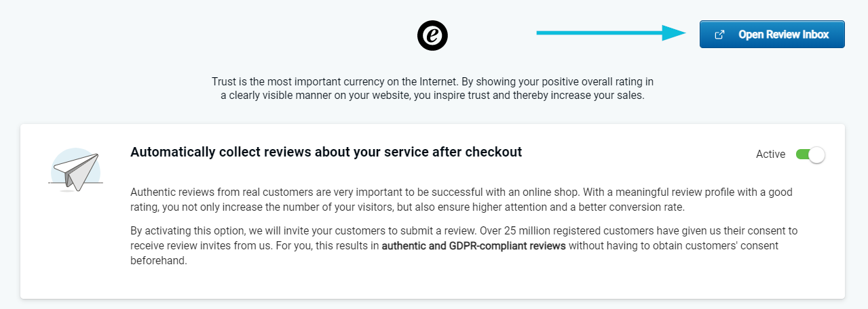Click the bold "authentic and GDPR-compliant reviews" text
The image size is (868, 309).
pyautogui.click(x=474, y=245)
